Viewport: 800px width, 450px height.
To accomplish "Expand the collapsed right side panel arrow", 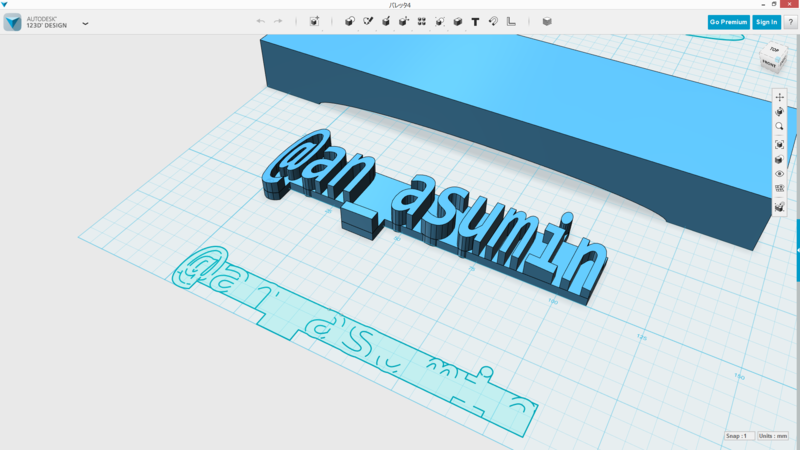I will [797, 250].
